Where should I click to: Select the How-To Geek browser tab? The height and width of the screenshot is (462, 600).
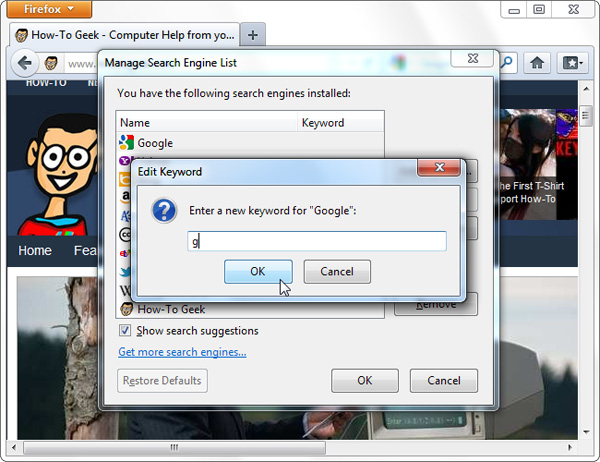(x=125, y=35)
